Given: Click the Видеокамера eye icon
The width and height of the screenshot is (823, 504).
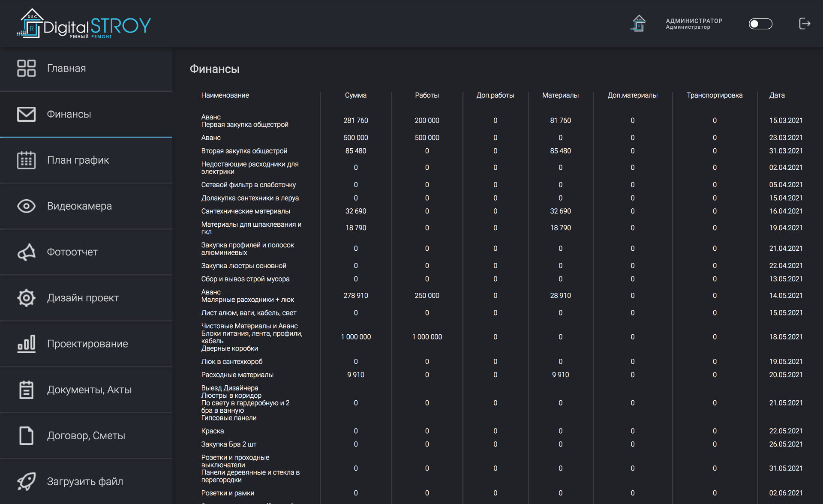Looking at the screenshot, I should coord(26,206).
